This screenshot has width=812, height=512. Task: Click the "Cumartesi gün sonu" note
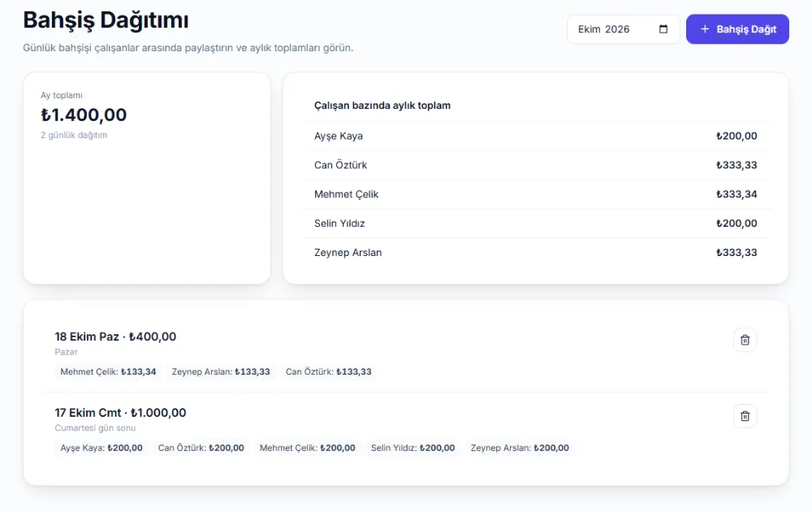(x=95, y=428)
